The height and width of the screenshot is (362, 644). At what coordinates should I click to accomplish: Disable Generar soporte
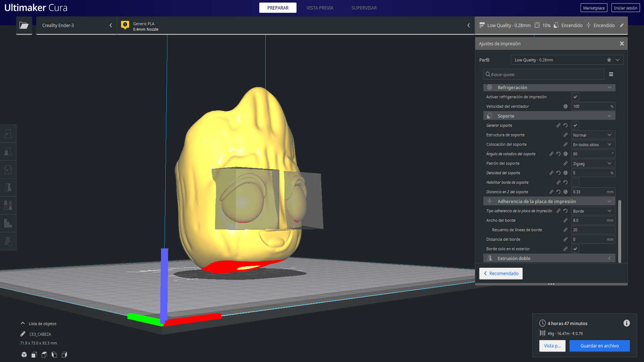575,125
